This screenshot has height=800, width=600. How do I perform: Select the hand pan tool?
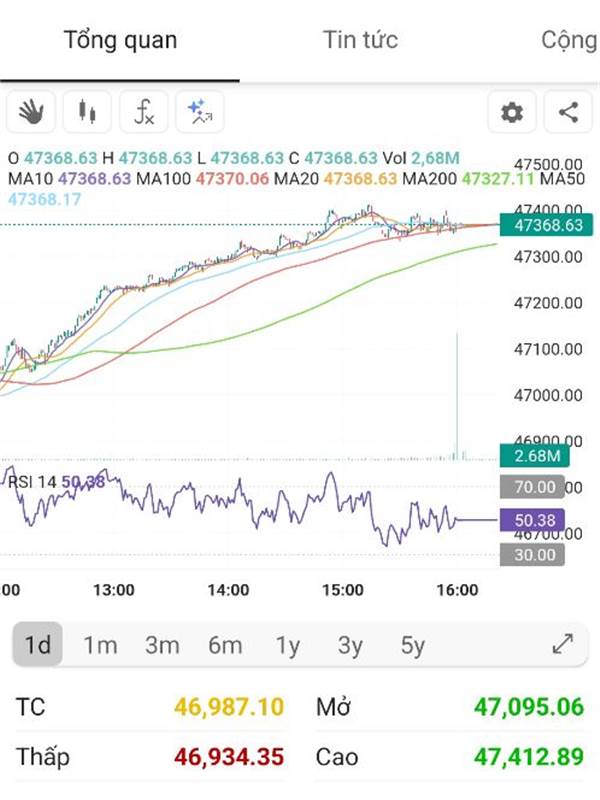pos(31,112)
